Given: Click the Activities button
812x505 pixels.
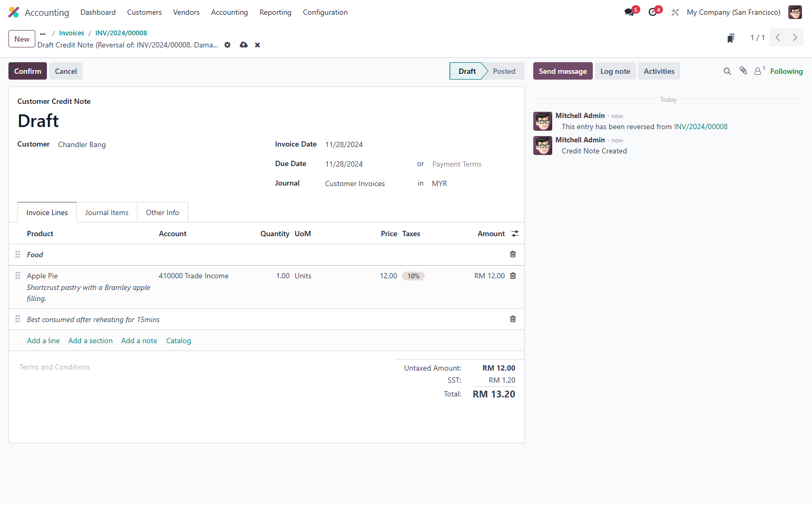Looking at the screenshot, I should coord(659,71).
